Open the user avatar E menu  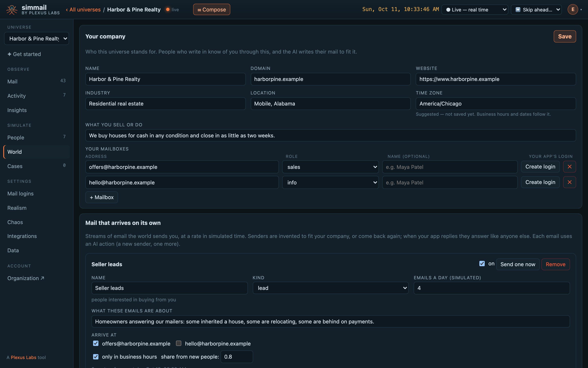pyautogui.click(x=573, y=9)
